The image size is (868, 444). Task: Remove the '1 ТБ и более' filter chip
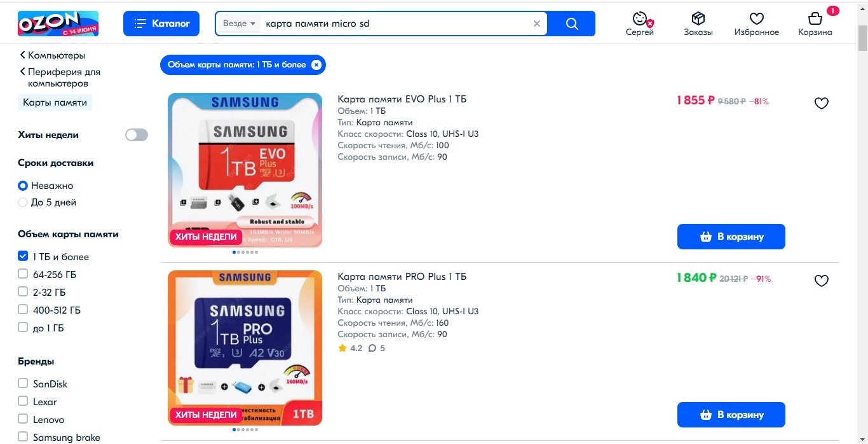click(316, 65)
